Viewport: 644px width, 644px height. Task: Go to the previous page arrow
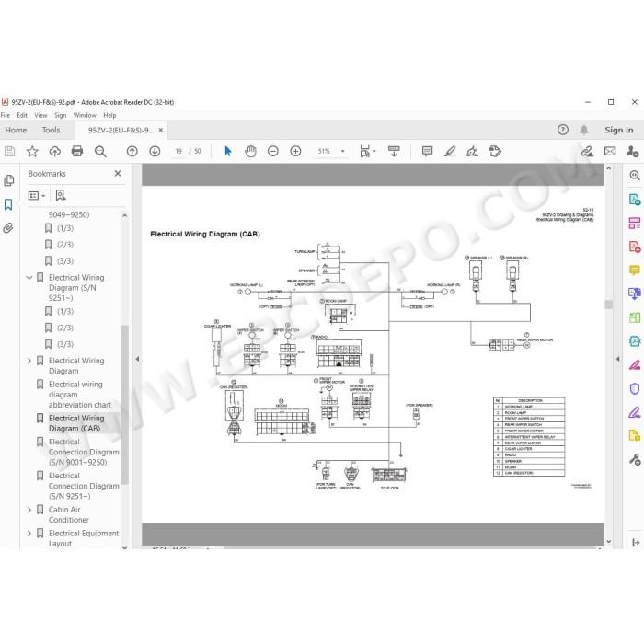(132, 152)
